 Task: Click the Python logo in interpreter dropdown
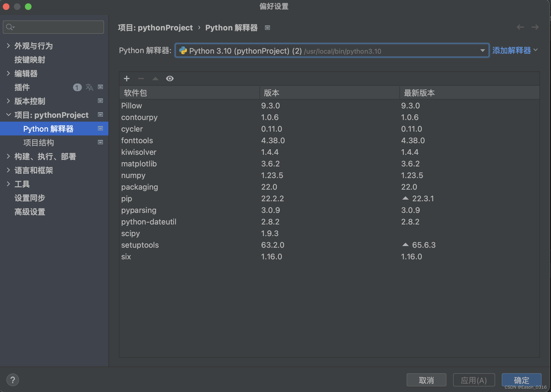pyautogui.click(x=183, y=51)
